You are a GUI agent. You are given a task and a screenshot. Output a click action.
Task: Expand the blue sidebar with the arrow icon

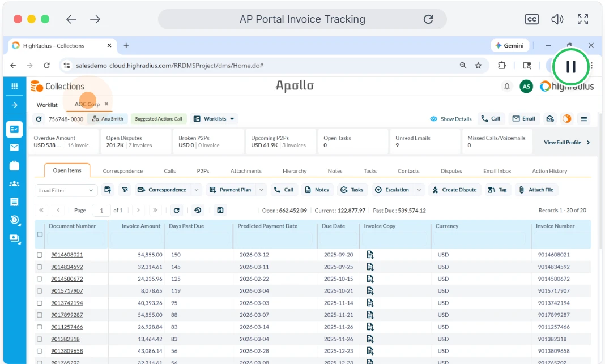(x=15, y=105)
